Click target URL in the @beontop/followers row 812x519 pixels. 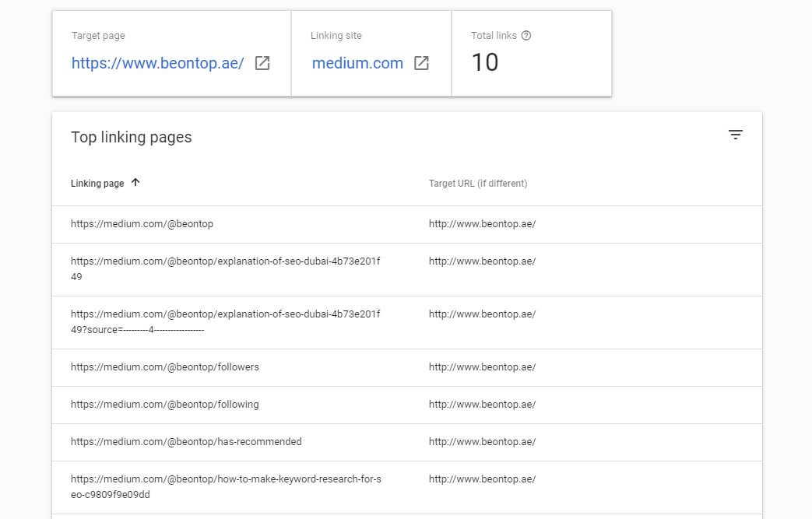point(482,366)
